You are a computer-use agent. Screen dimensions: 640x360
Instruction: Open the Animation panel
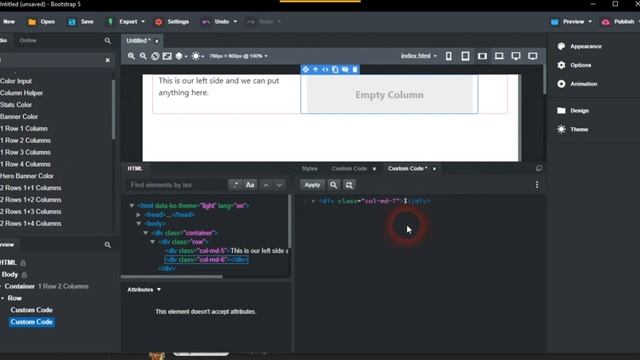pos(577,84)
